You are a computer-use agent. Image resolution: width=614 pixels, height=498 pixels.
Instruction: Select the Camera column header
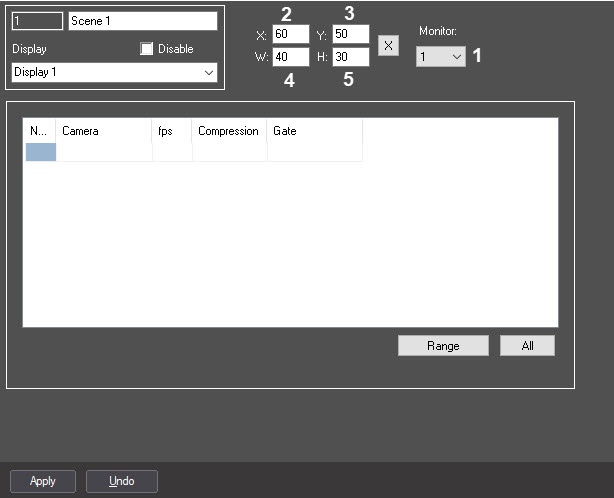[x=104, y=131]
